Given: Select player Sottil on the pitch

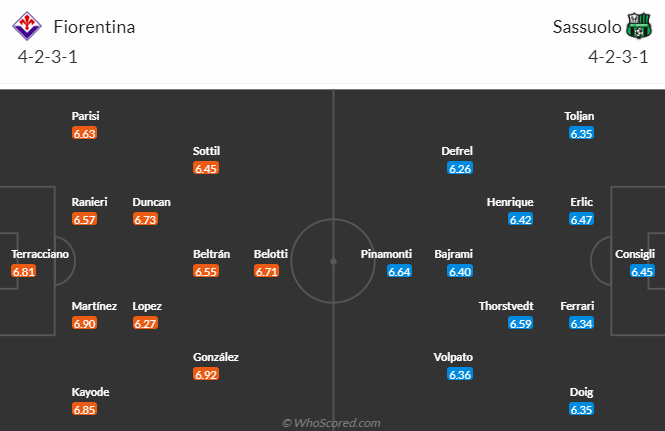Looking at the screenshot, I should click(x=206, y=151).
